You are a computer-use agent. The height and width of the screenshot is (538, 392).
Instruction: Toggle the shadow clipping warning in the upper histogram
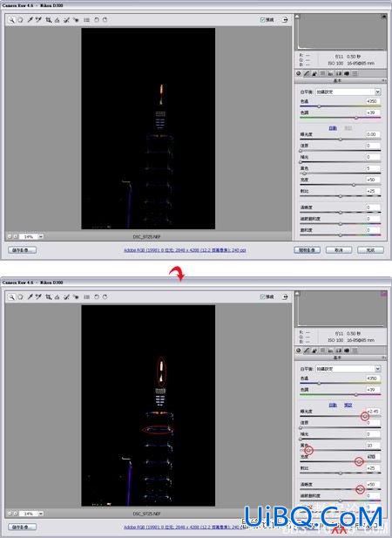point(297,16)
